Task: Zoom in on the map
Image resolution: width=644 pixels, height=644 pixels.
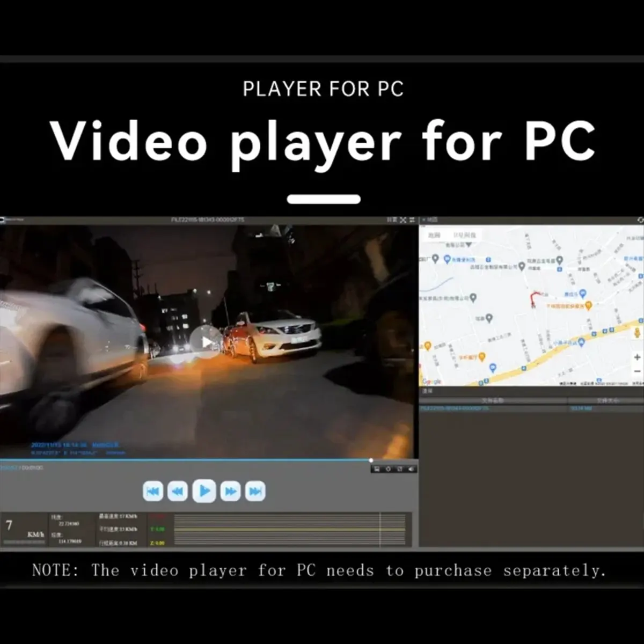Action: coord(638,357)
